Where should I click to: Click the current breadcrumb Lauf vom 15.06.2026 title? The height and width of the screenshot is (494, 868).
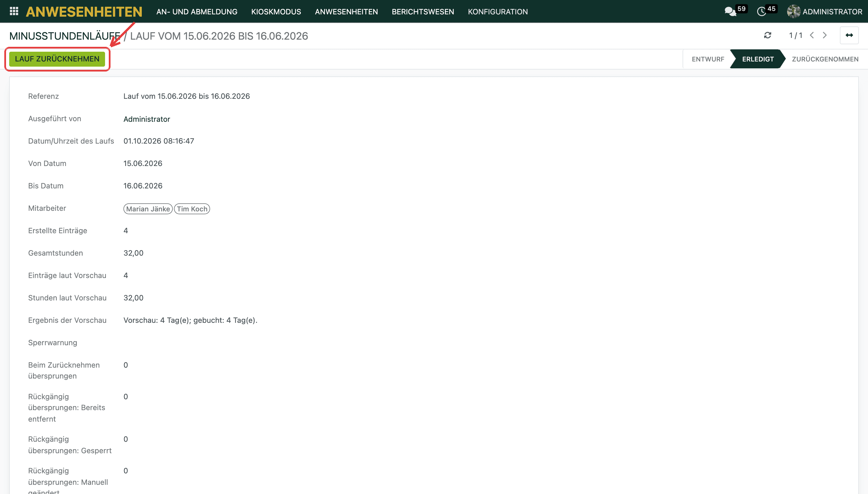pyautogui.click(x=219, y=36)
